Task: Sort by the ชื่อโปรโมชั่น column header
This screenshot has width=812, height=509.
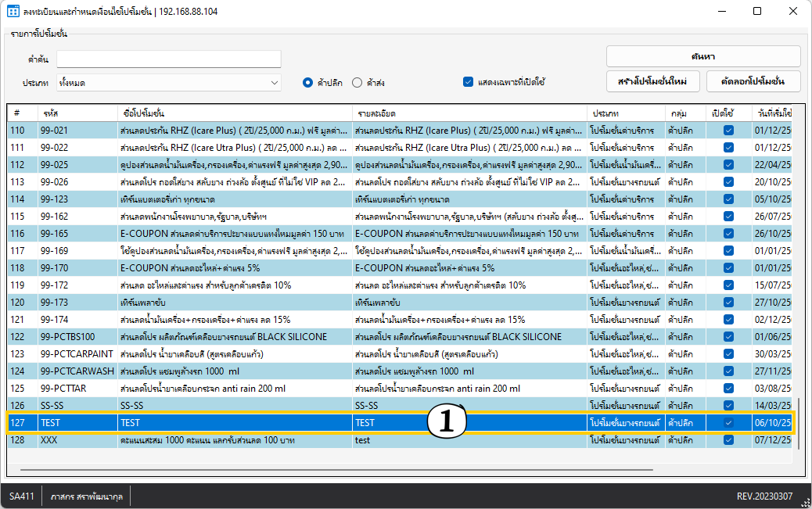Action: click(233, 113)
